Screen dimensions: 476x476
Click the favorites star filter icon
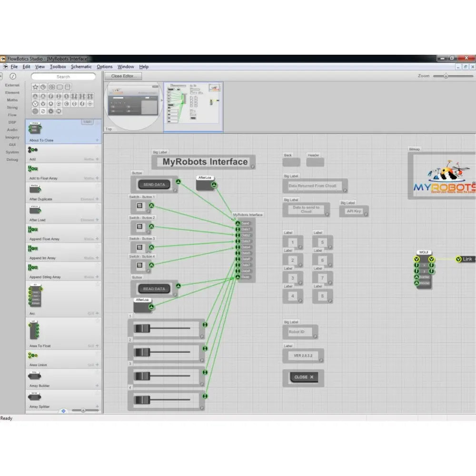coord(35,87)
